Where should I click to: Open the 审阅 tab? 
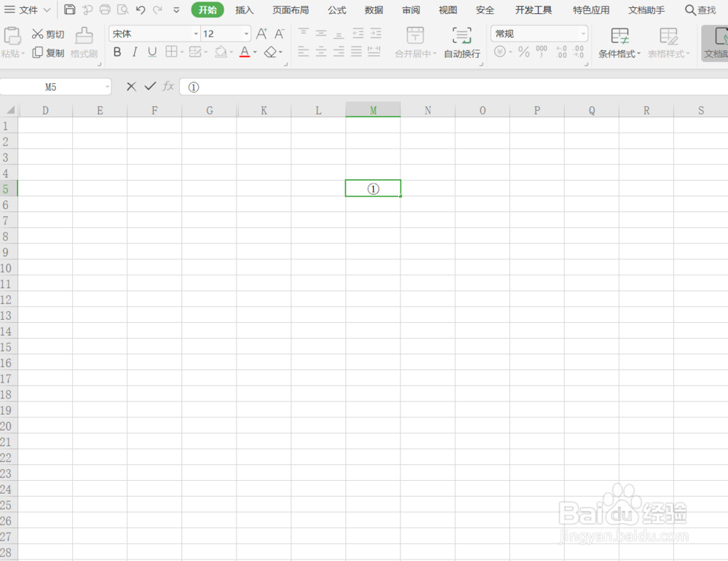click(x=411, y=9)
